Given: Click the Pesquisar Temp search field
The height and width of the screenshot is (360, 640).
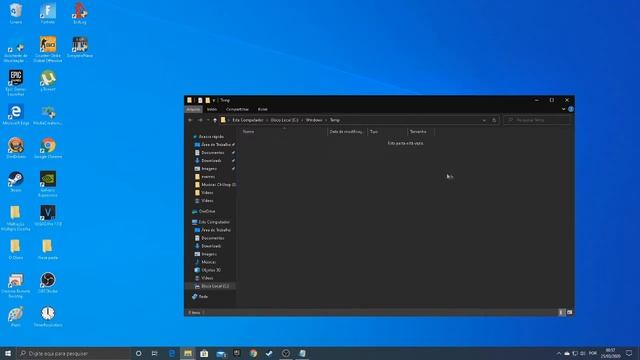Looking at the screenshot, I should (x=537, y=120).
